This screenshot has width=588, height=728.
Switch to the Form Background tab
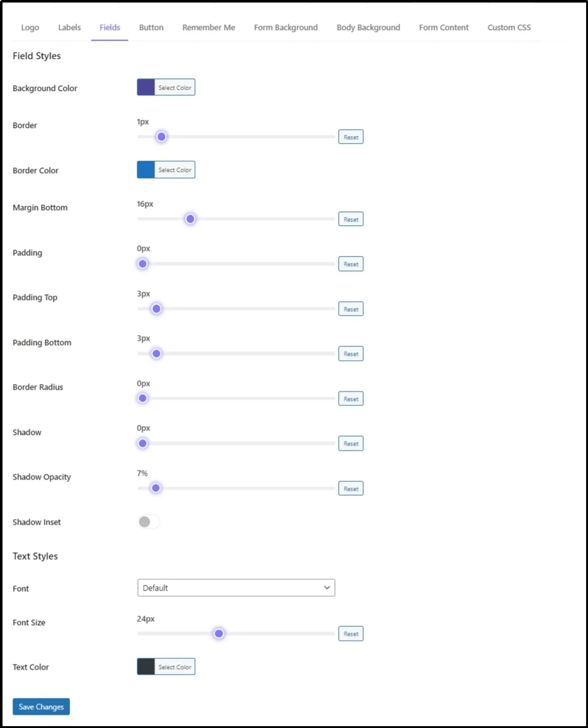pyautogui.click(x=286, y=27)
